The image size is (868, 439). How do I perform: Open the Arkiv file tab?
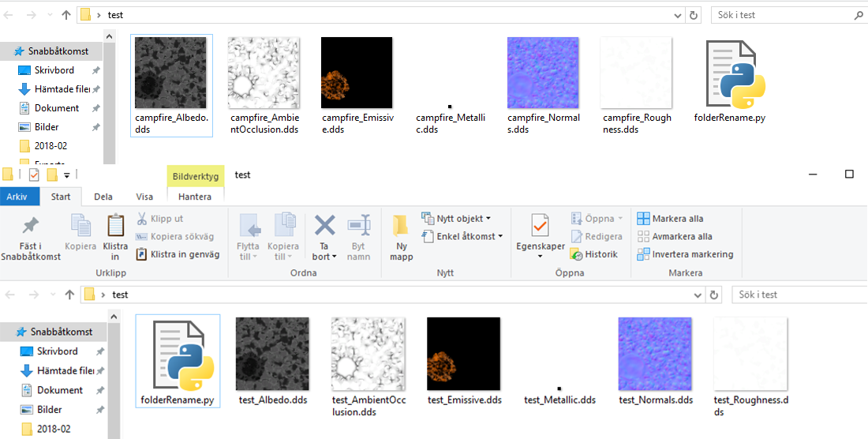click(x=20, y=197)
